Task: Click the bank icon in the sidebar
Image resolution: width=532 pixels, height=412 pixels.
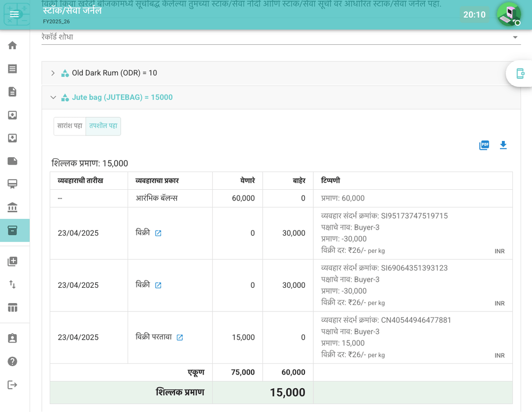Action: point(12,207)
